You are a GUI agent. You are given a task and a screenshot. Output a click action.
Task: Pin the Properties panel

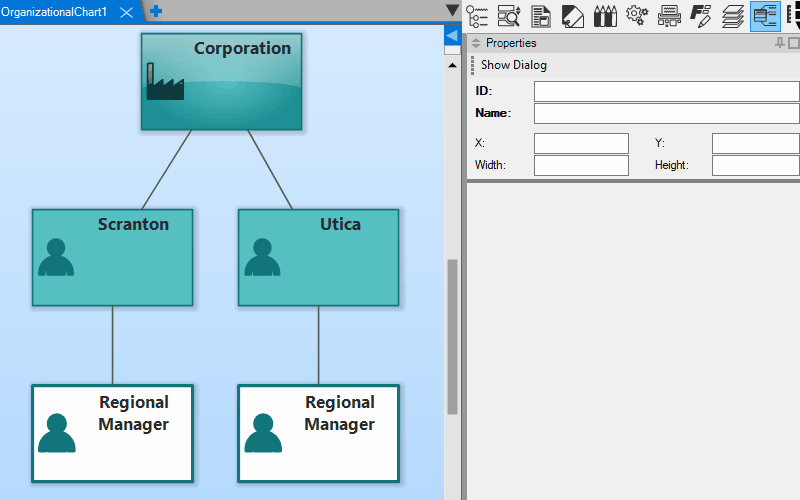[x=780, y=43]
